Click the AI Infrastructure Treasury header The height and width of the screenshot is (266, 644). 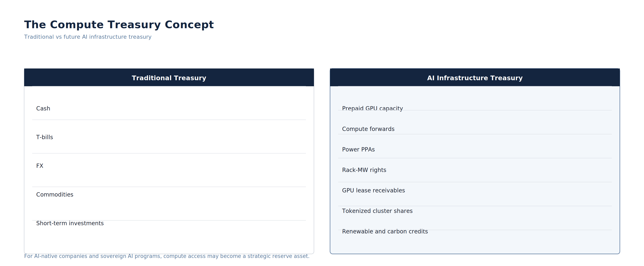click(x=475, y=78)
